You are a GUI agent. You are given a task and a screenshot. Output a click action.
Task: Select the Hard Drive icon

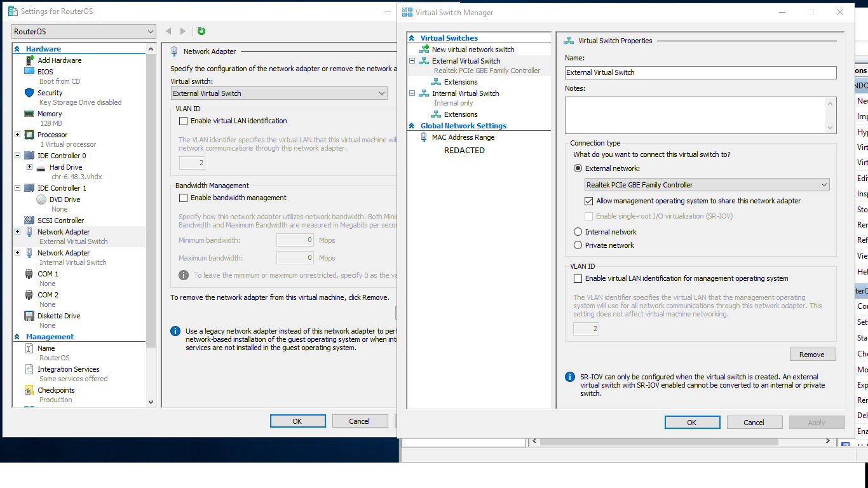tap(41, 167)
